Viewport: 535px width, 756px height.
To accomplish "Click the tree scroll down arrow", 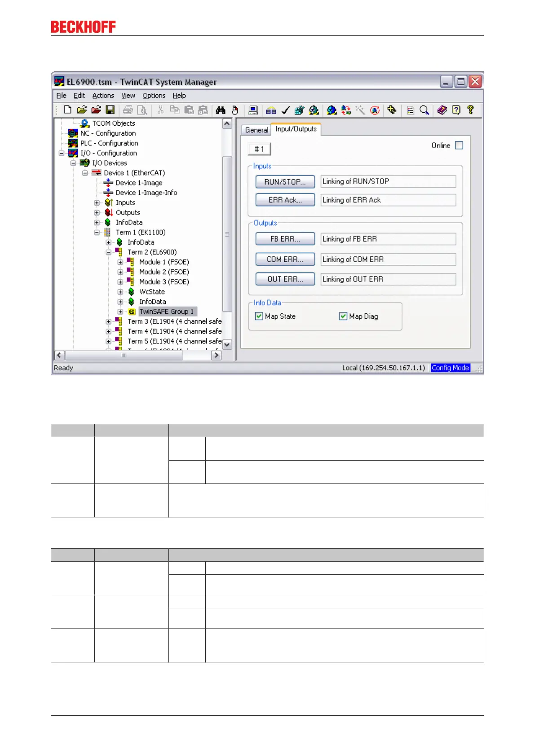I will pos(227,345).
